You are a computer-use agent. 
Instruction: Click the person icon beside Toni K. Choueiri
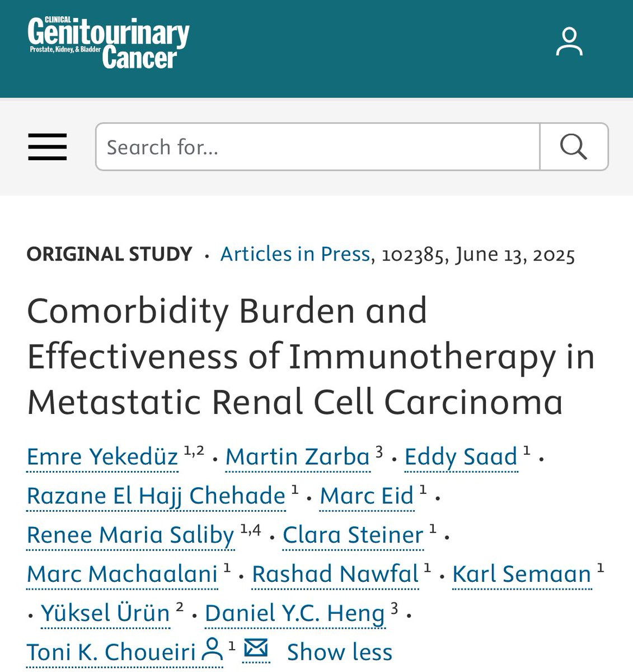tap(212, 650)
